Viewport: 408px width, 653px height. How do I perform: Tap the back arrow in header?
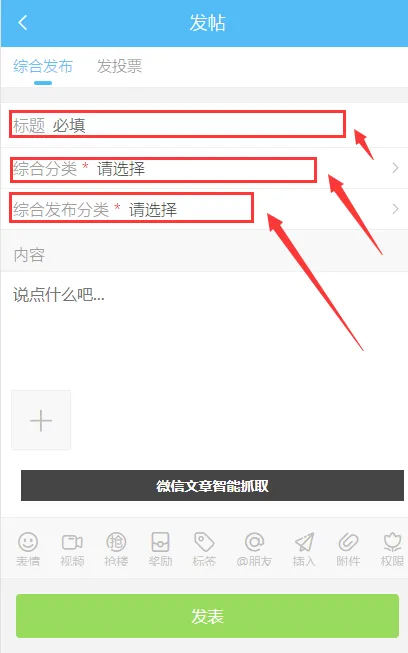coord(23,22)
